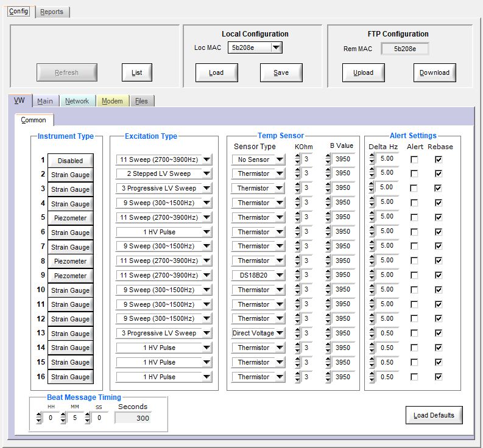Click channel 14 Delta Hz spinner arrows
483x448 pixels.
pyautogui.click(x=372, y=348)
